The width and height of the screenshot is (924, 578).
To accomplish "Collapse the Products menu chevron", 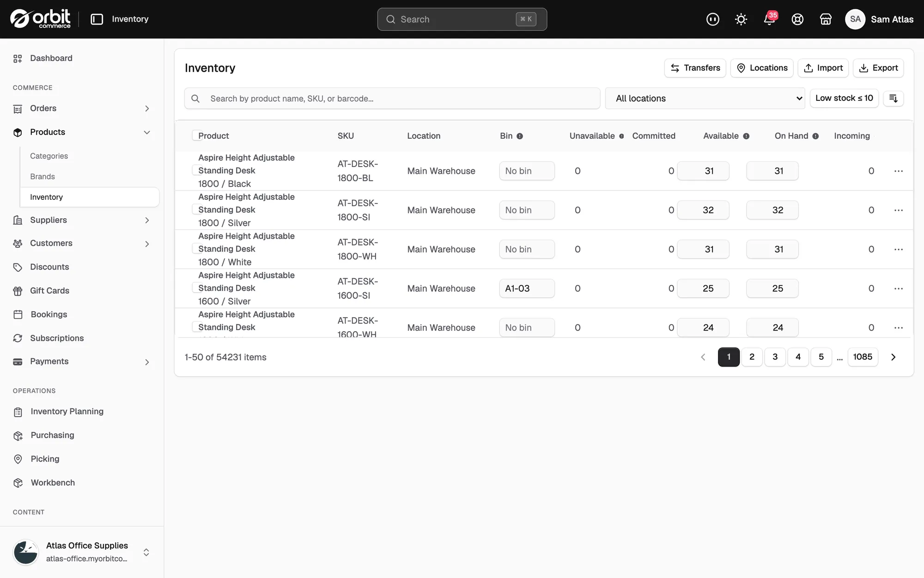I will [147, 132].
